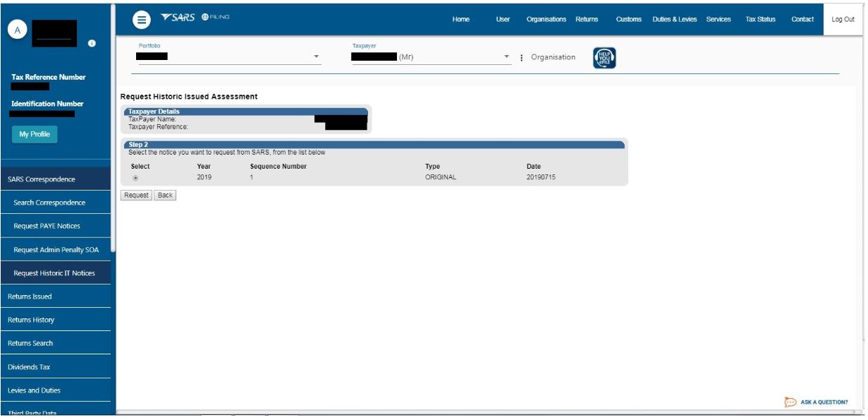Open Request PAYE Notices
The image size is (868, 420).
coord(55,226)
